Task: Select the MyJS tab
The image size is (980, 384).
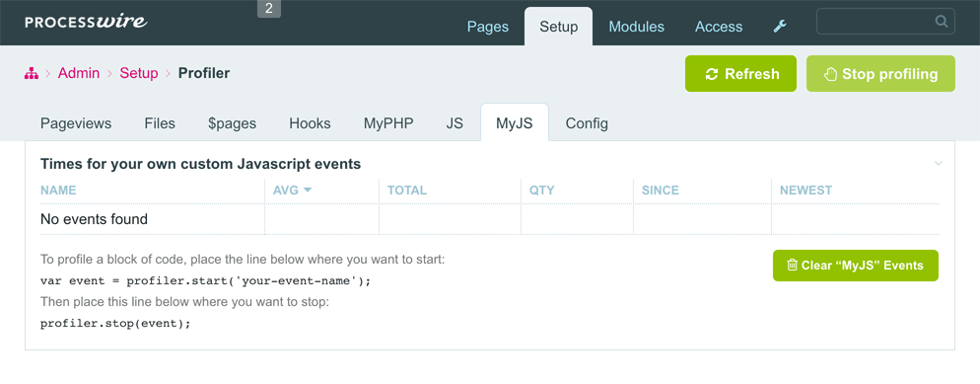Action: [515, 123]
